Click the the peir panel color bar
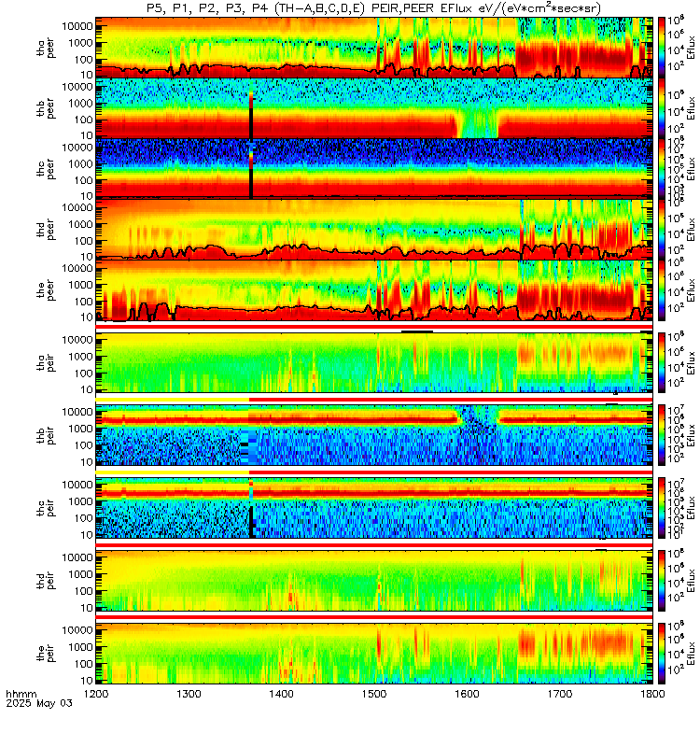The image size is (700, 747). (x=662, y=653)
